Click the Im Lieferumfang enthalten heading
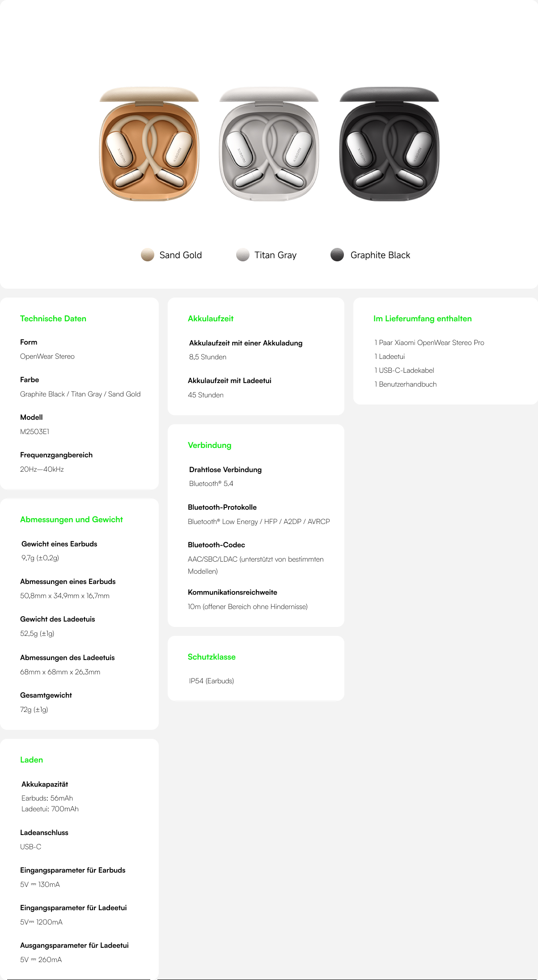Viewport: 538px width, 980px height. (x=423, y=319)
